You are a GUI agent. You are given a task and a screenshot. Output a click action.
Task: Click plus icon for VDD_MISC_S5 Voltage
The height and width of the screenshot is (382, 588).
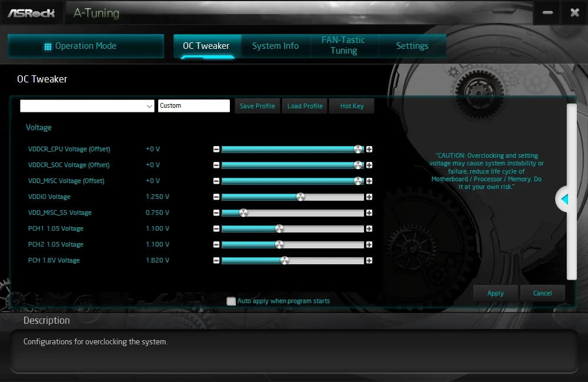(369, 212)
